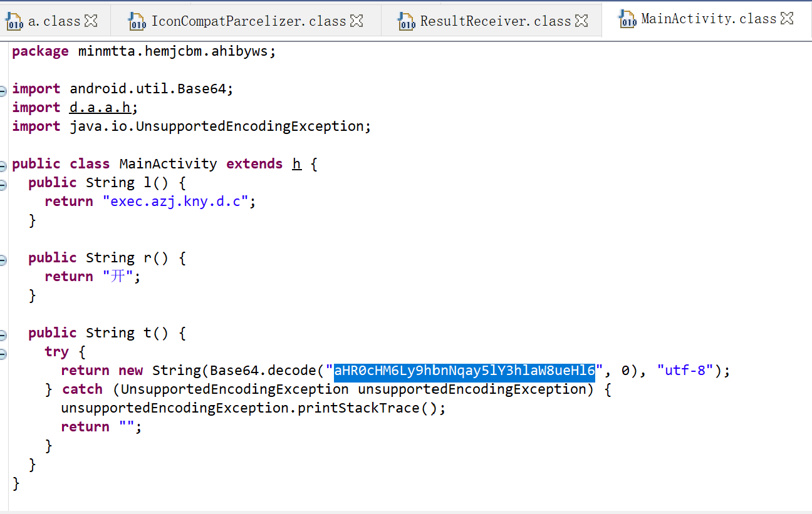
Task: Click the empty string return value
Action: click(x=127, y=427)
